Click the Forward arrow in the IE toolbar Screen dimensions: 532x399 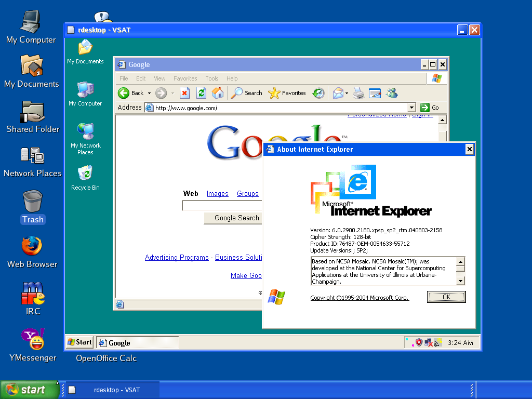[161, 93]
